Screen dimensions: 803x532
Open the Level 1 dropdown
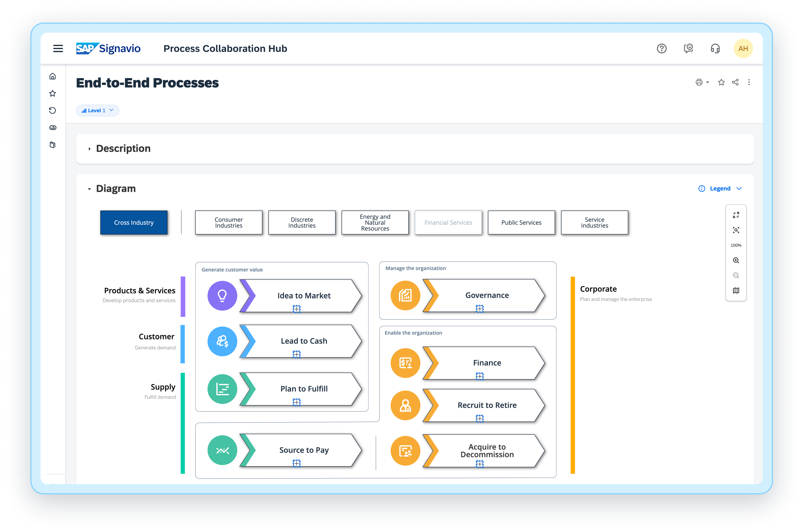(x=98, y=110)
